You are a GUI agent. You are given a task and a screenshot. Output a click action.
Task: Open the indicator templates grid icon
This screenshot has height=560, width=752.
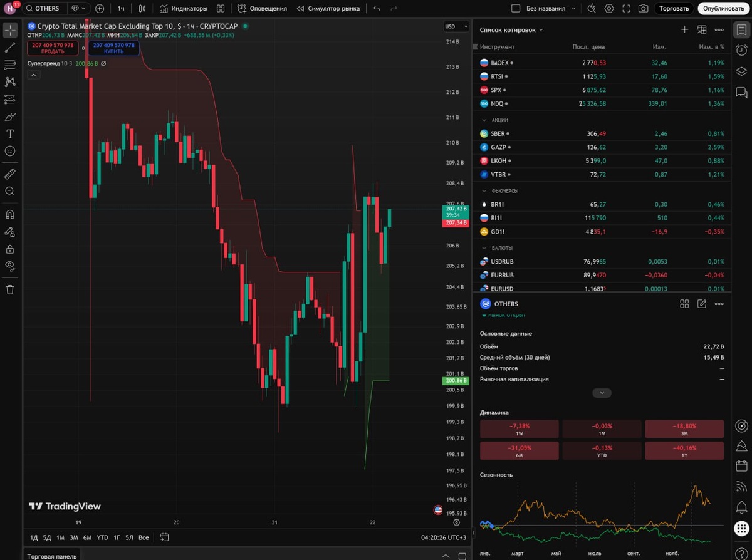(x=221, y=9)
